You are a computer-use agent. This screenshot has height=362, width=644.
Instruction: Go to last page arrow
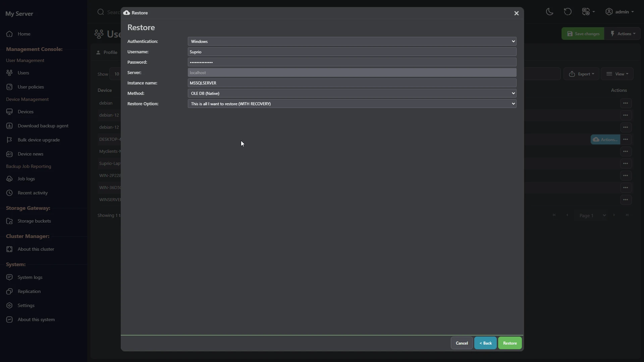[x=627, y=215]
